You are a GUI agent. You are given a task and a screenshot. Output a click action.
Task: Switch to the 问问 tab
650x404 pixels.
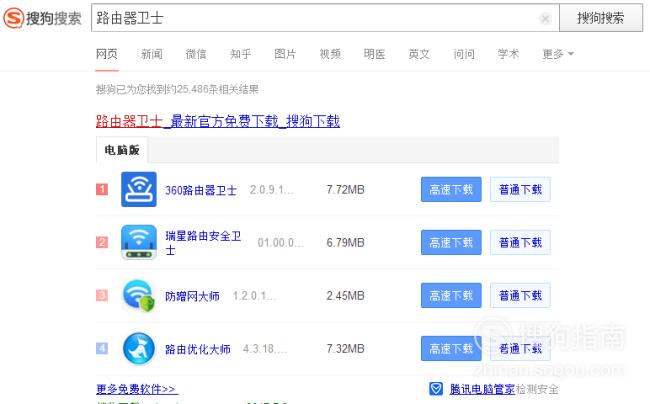pos(464,54)
